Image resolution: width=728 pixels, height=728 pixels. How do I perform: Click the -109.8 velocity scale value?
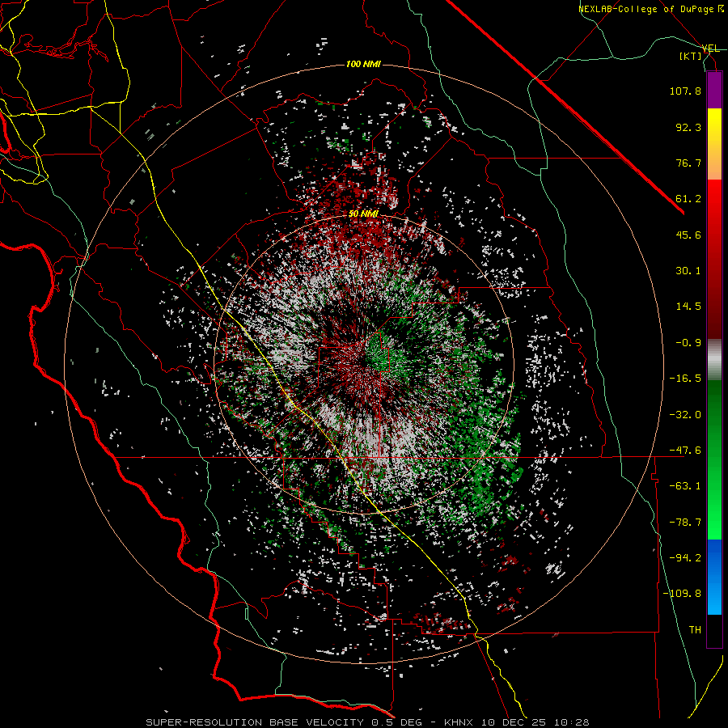coord(682,594)
